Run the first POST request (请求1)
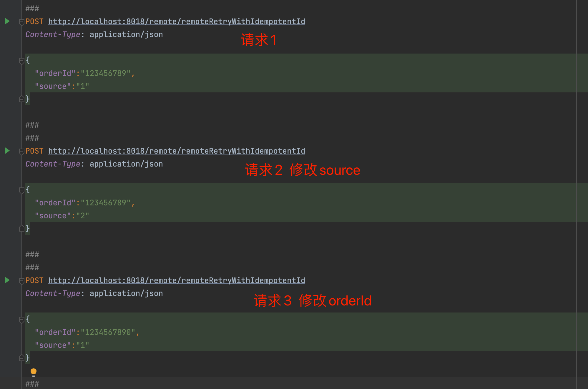The image size is (588, 389). [x=7, y=21]
